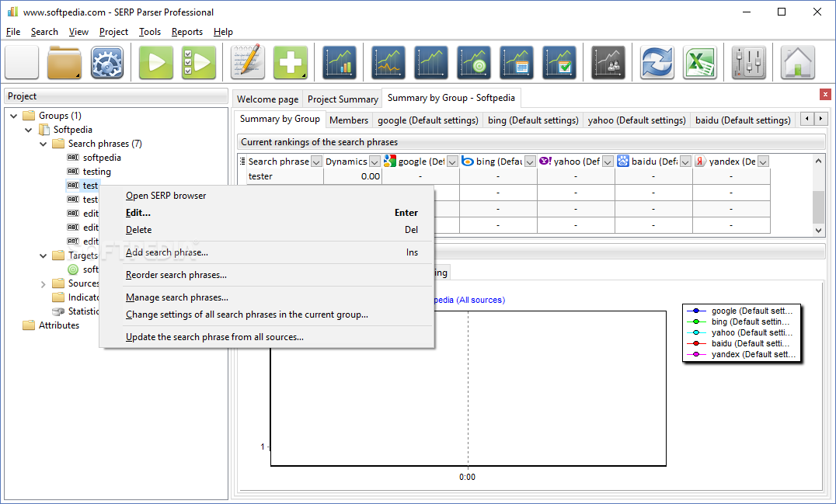836x504 pixels.
Task: Open the Tools menu
Action: [x=150, y=32]
